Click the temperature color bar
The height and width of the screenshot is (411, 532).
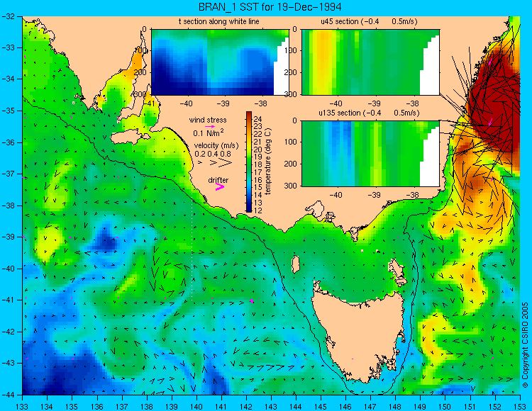249,162
